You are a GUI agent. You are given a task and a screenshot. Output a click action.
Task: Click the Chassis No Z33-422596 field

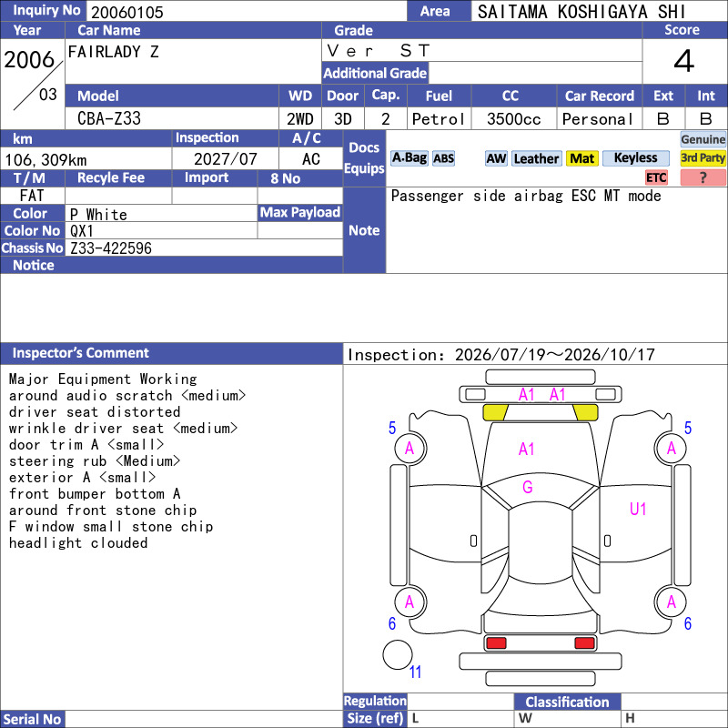[x=204, y=248]
